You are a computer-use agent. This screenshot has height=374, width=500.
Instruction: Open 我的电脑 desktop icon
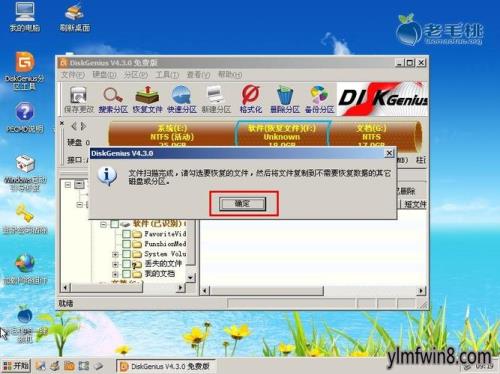pos(25,17)
